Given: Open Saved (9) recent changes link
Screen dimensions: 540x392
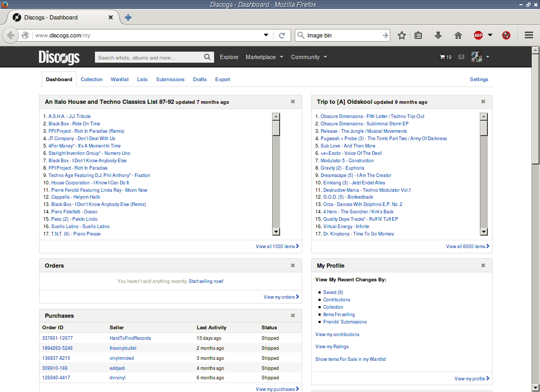Looking at the screenshot, I should tap(333, 292).
